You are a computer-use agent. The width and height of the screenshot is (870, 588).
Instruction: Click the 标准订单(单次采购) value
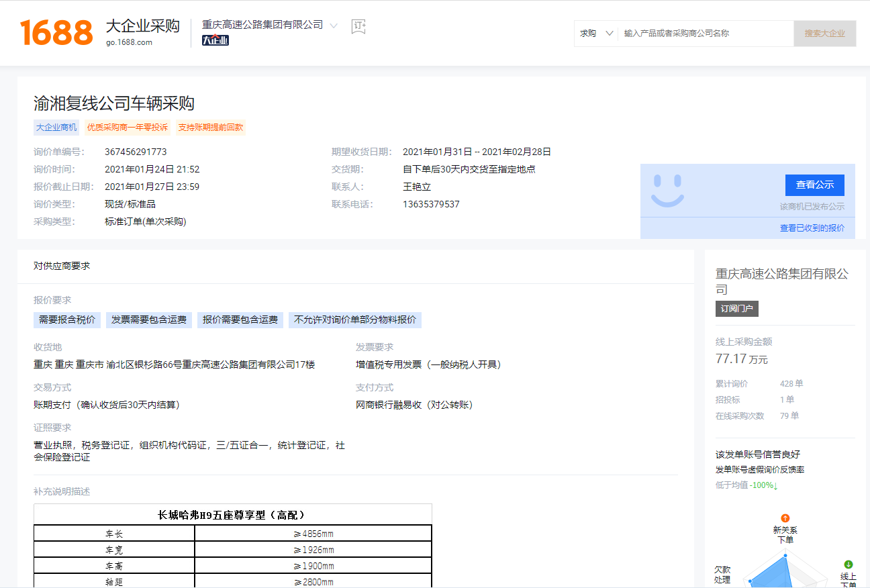(146, 222)
